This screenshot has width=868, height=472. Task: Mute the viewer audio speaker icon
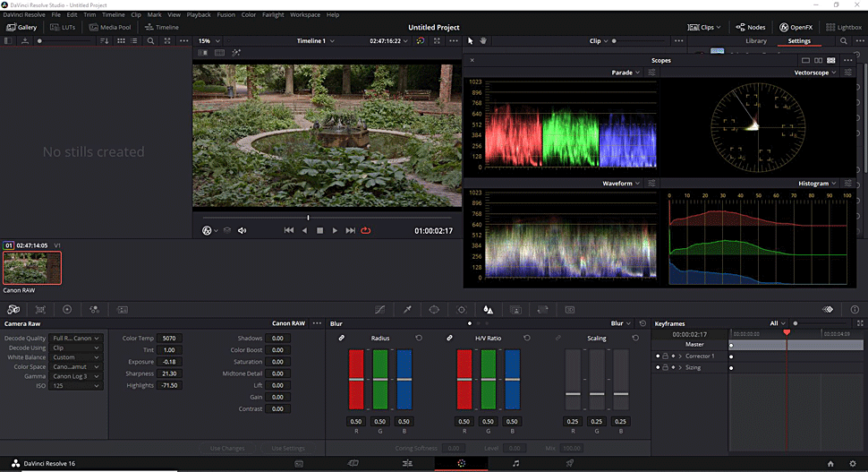[242, 230]
